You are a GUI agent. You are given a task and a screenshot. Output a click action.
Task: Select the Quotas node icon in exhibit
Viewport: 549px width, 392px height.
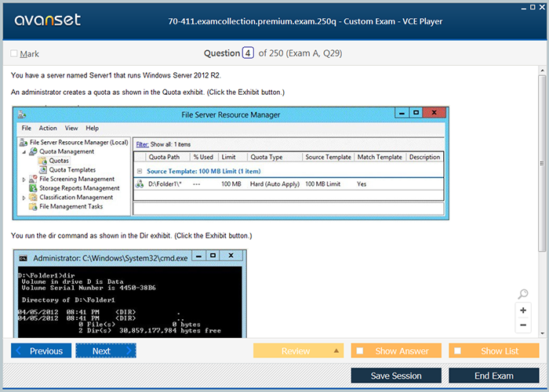[x=42, y=161]
